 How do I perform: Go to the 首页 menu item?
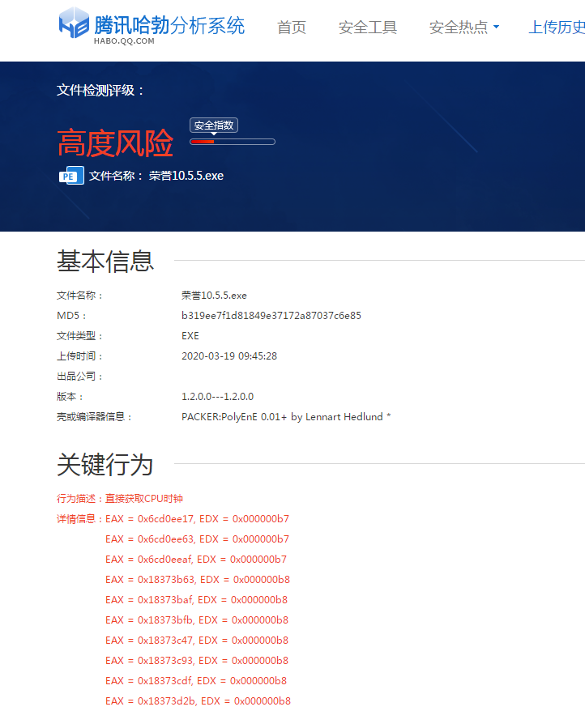pos(292,28)
